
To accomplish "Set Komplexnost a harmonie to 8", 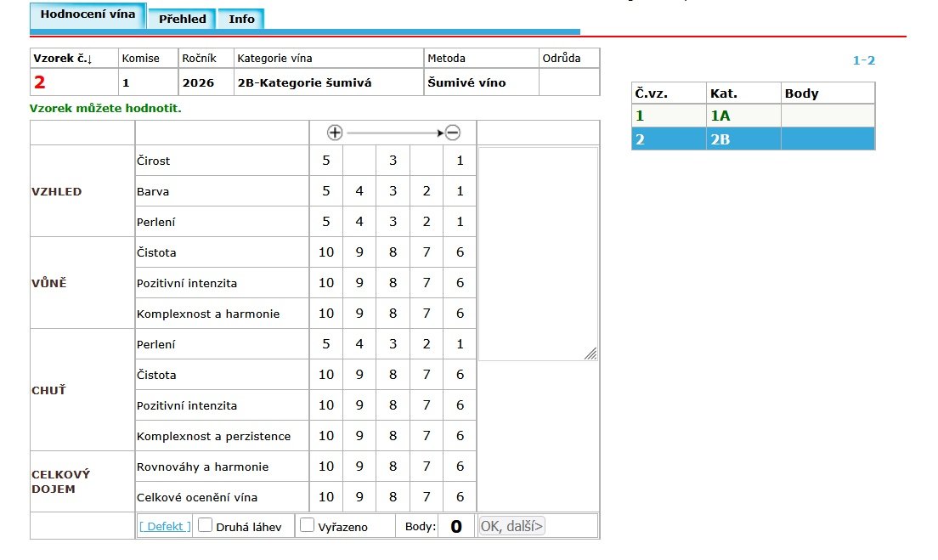I will (x=393, y=314).
